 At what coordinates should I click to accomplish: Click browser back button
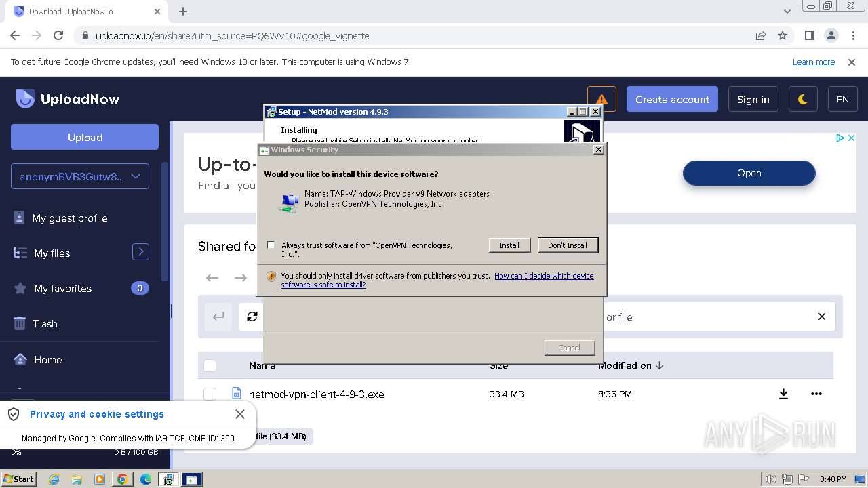[15, 35]
